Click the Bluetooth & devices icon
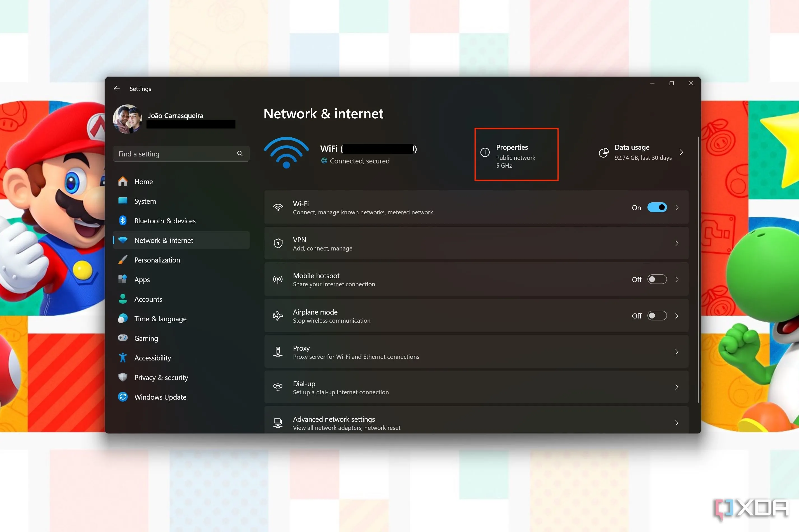Screen dimensions: 799x532 click(123, 221)
